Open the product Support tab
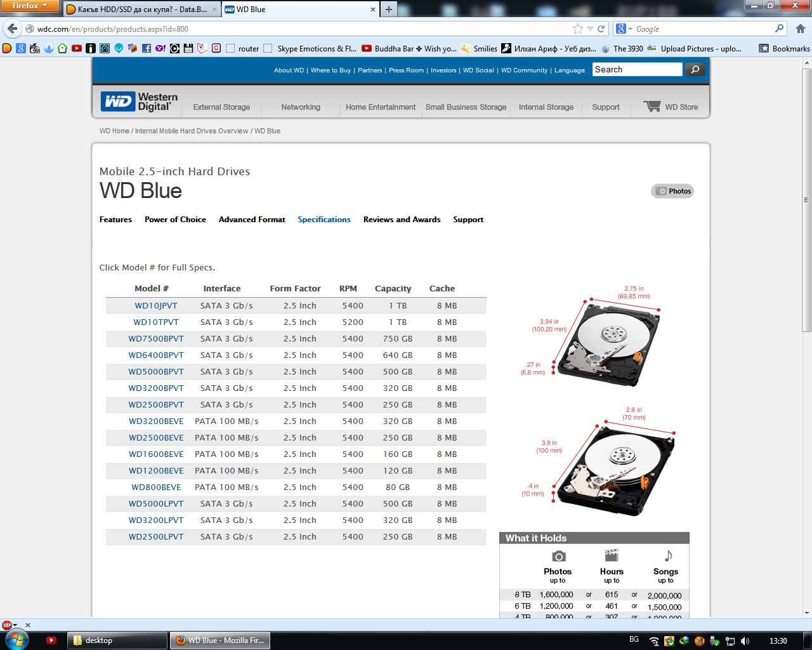The width and height of the screenshot is (812, 650). (468, 220)
